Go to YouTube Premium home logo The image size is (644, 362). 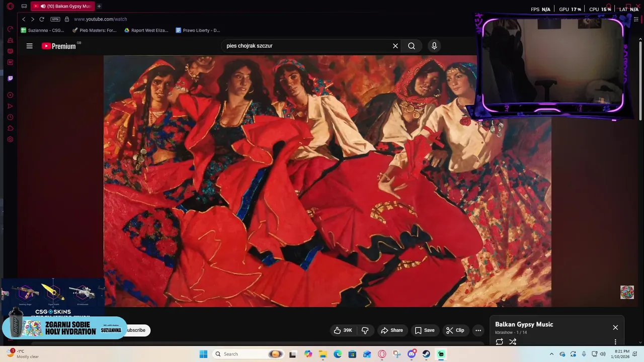pyautogui.click(x=58, y=46)
